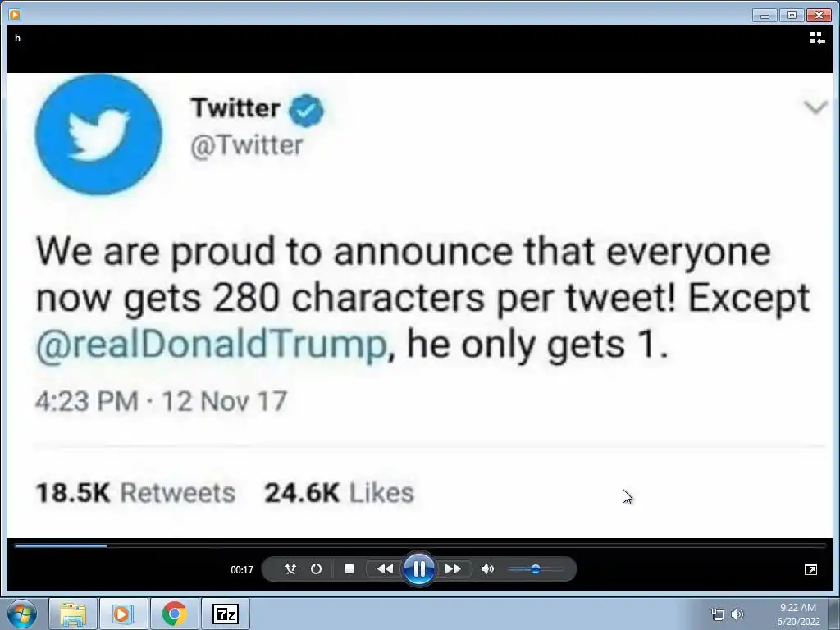Click the Next fast-forward button
Image resolution: width=840 pixels, height=630 pixels.
[453, 569]
